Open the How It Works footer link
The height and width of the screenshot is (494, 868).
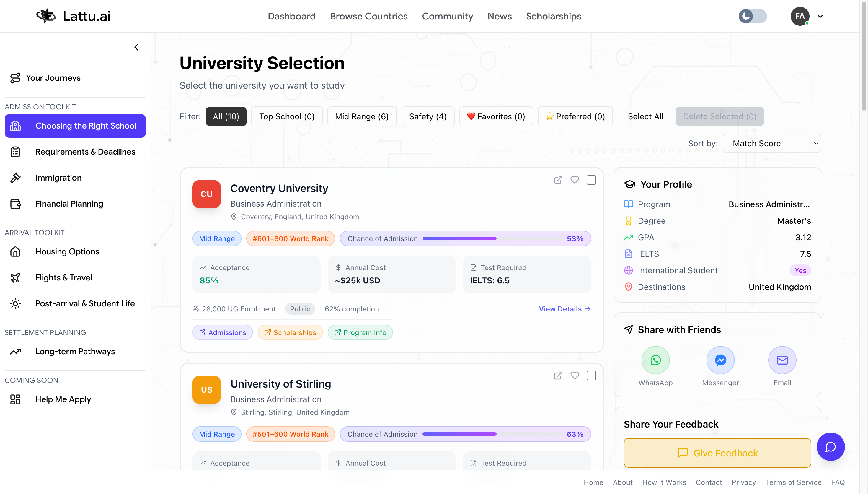664,482
